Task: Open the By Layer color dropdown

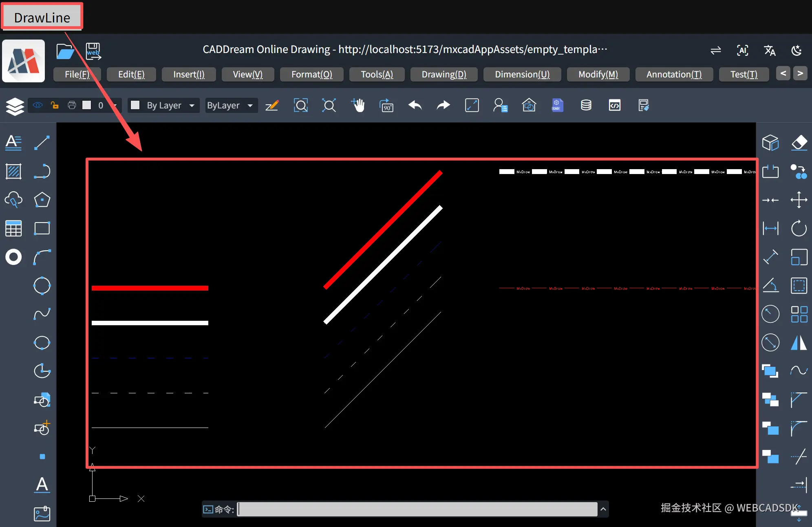Action: pyautogui.click(x=163, y=106)
